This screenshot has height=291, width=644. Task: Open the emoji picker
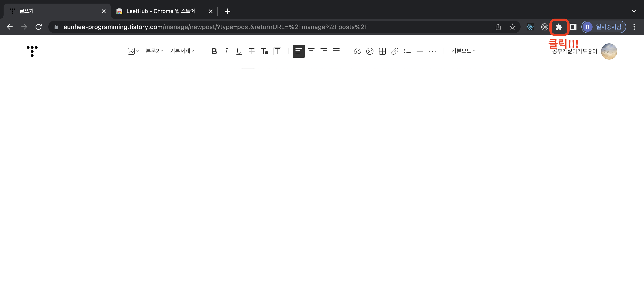[x=369, y=51]
